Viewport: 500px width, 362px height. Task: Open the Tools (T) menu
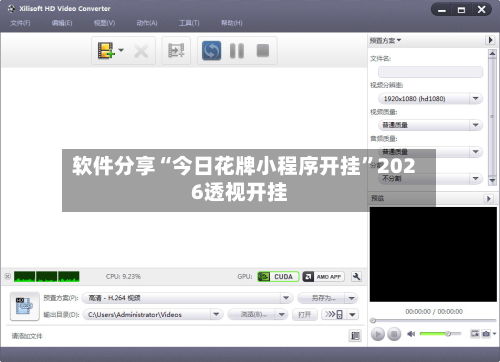[189, 23]
